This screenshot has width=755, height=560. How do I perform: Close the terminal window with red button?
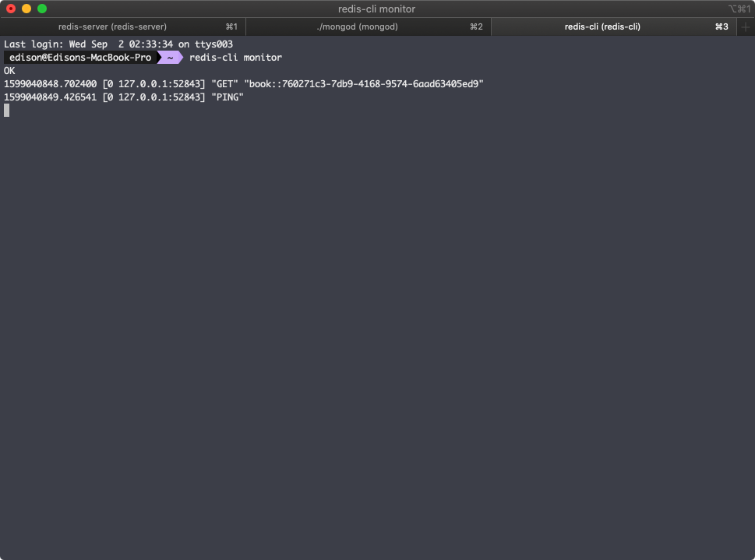click(x=11, y=9)
